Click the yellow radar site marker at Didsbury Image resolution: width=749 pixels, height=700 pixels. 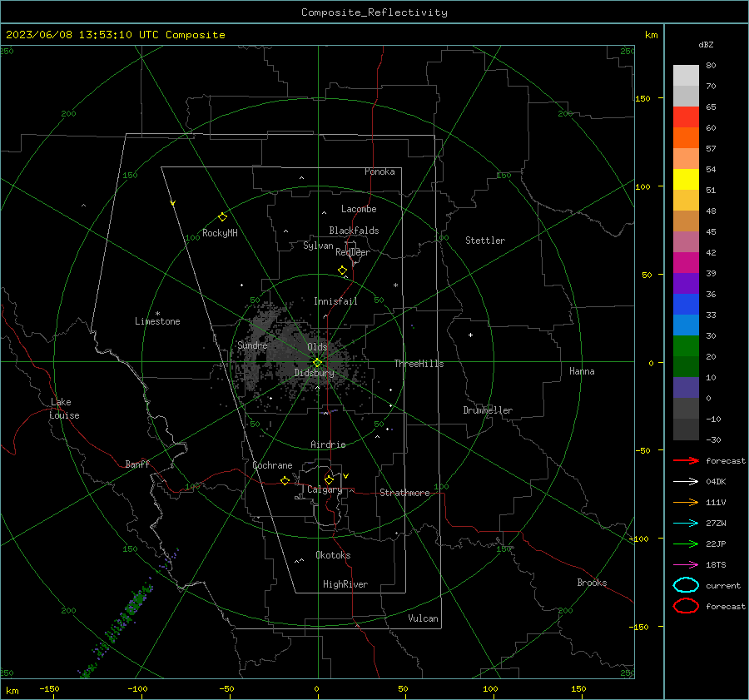click(317, 363)
